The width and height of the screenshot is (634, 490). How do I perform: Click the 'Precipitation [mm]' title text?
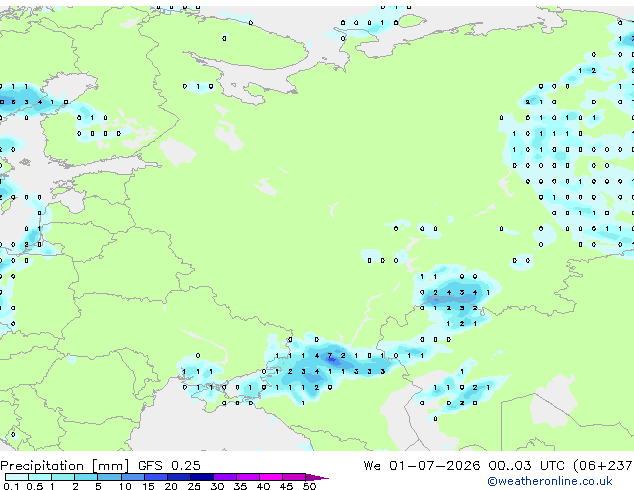pos(65,466)
